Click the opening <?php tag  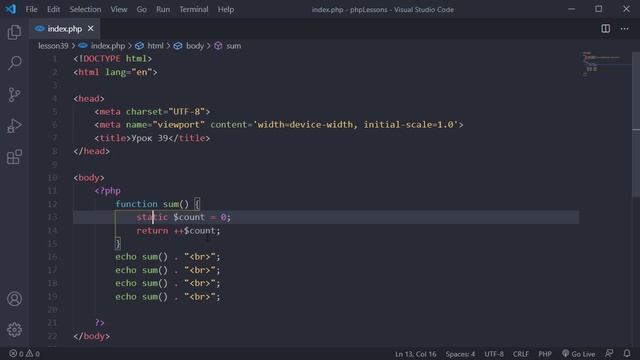108,191
